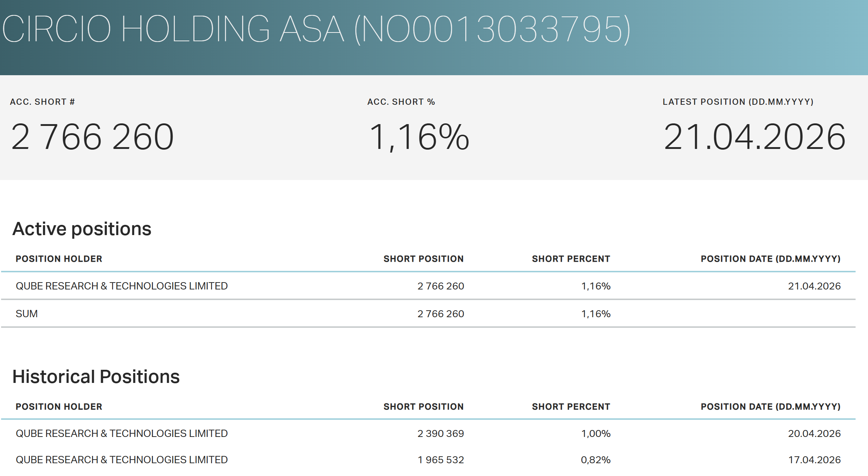Click the 2 390 369 short position value
Image resolution: width=868 pixels, height=476 pixels.
[440, 433]
